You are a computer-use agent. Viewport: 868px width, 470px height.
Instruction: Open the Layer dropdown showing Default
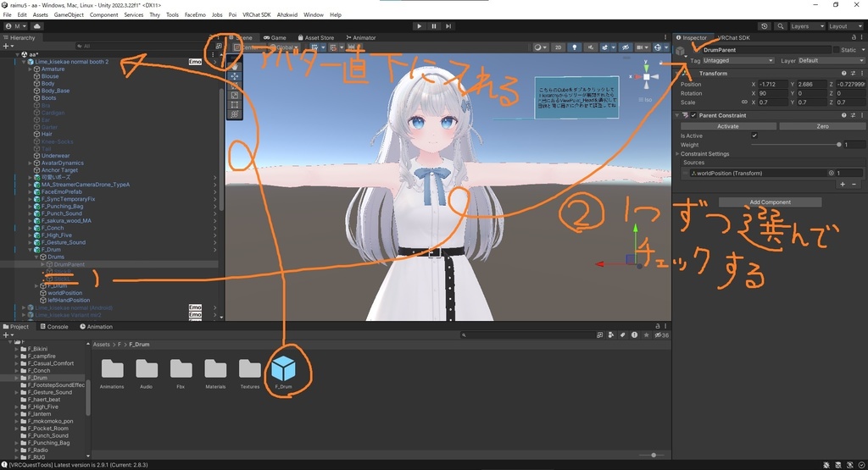coord(831,60)
